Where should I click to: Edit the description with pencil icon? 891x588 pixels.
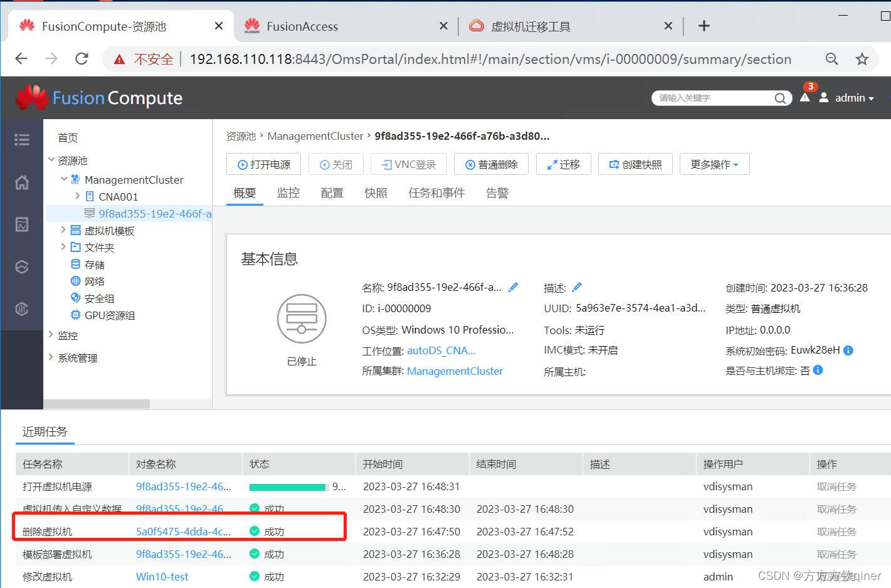tap(577, 287)
